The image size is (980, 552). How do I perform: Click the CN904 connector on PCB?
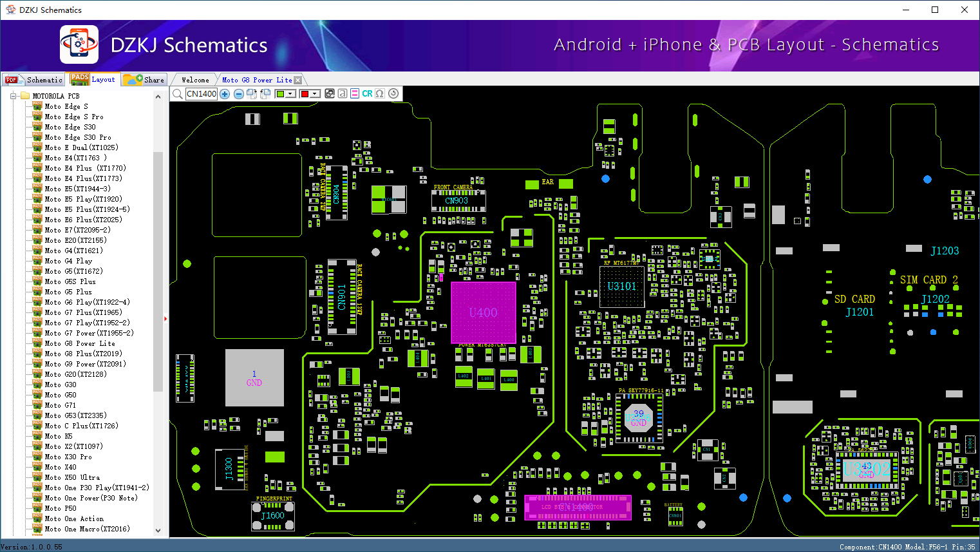337,193
